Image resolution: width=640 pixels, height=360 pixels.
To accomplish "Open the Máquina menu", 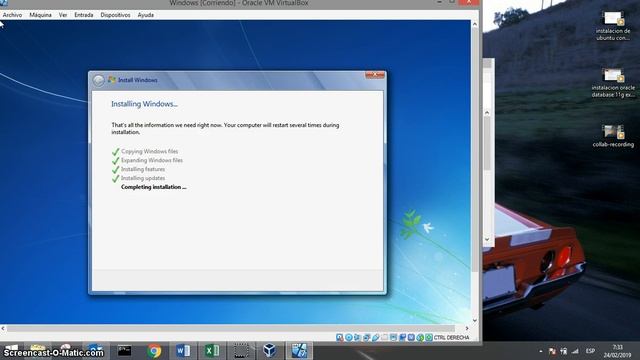I will point(40,15).
